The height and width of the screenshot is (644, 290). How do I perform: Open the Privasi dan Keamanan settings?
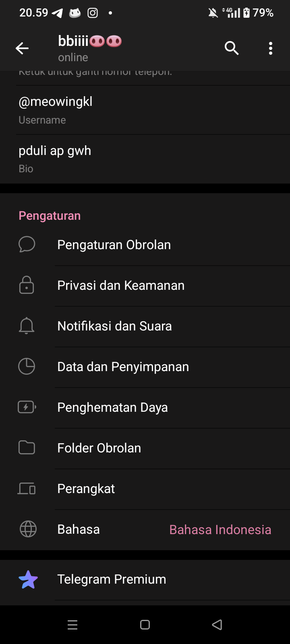(121, 285)
